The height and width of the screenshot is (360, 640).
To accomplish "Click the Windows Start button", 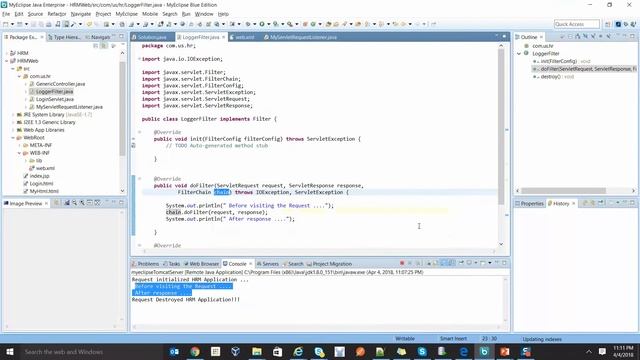I will click(10, 352).
